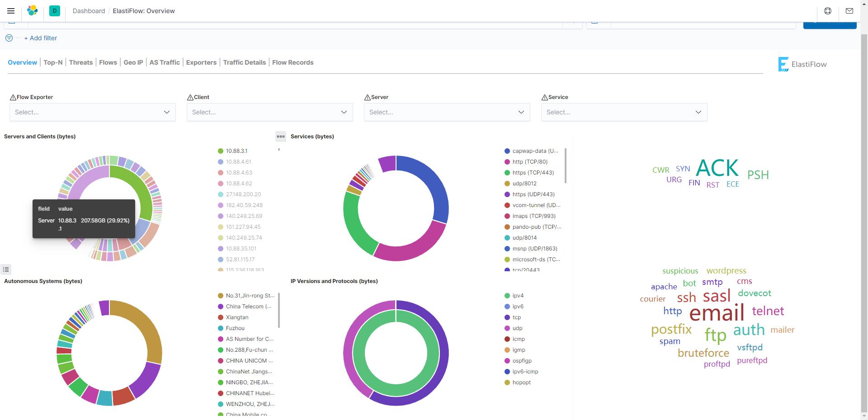Go to Dashboard breadcrumb
The height and width of the screenshot is (420, 868).
(89, 11)
